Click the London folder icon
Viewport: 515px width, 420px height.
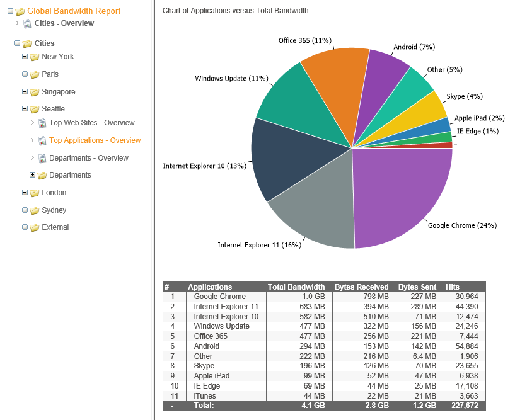(x=35, y=193)
